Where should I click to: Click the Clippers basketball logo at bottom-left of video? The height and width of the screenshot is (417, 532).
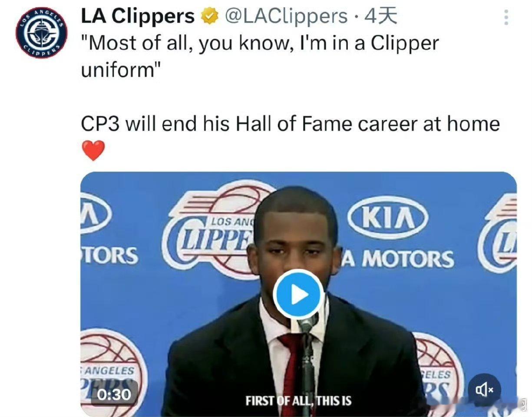111,371
